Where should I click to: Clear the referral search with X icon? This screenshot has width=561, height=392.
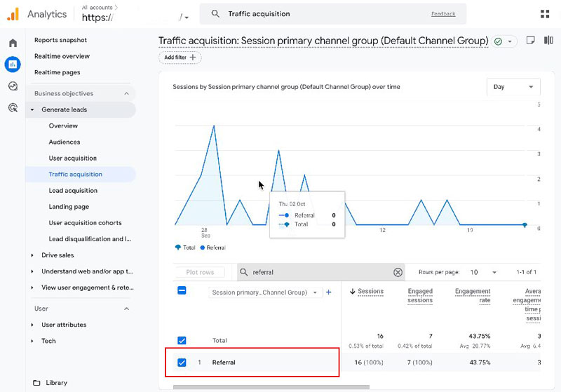click(398, 273)
